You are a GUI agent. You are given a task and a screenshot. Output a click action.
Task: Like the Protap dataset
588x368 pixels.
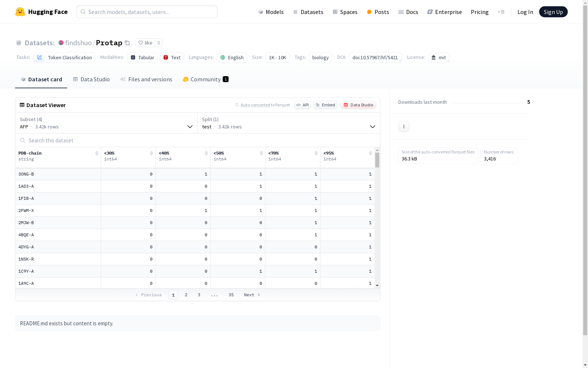click(145, 43)
